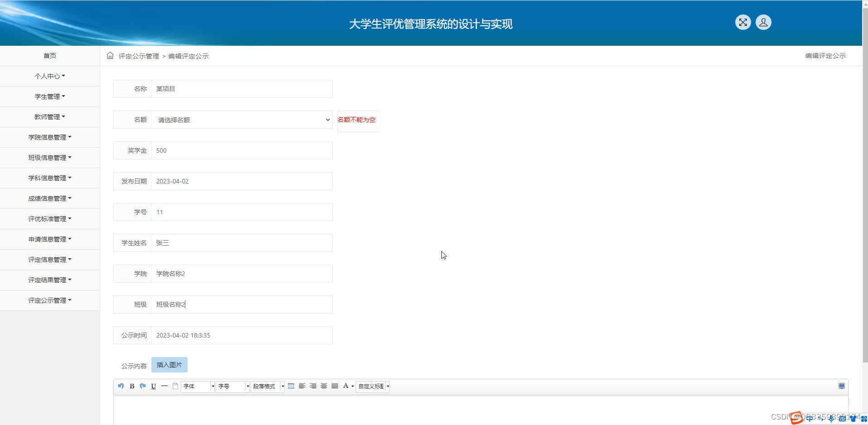Focus the 学号 input showing 11

click(x=242, y=212)
